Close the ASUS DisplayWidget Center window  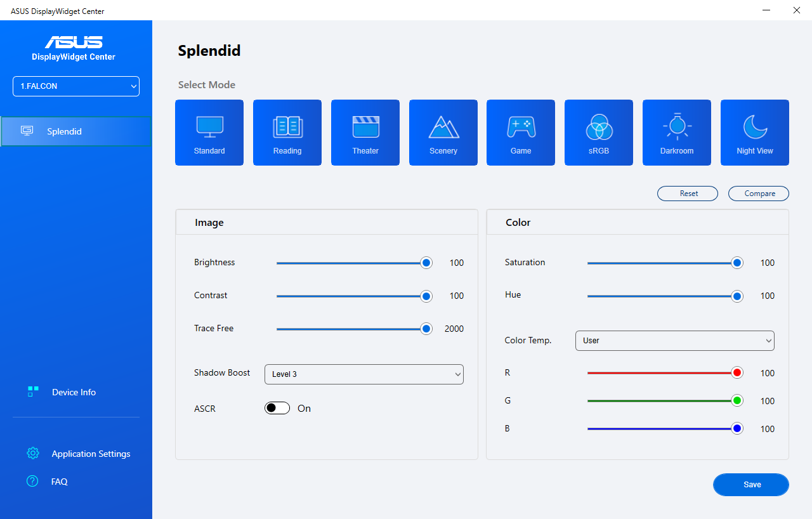click(x=797, y=10)
